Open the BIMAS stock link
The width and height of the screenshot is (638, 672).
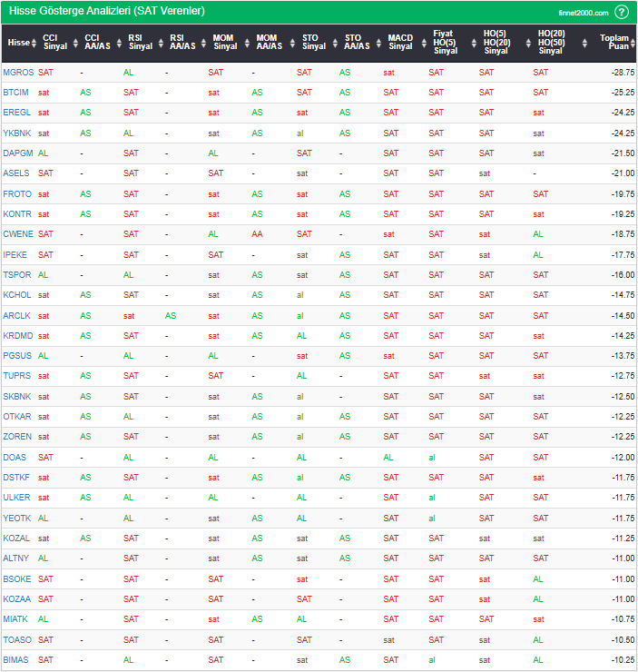click(x=16, y=660)
